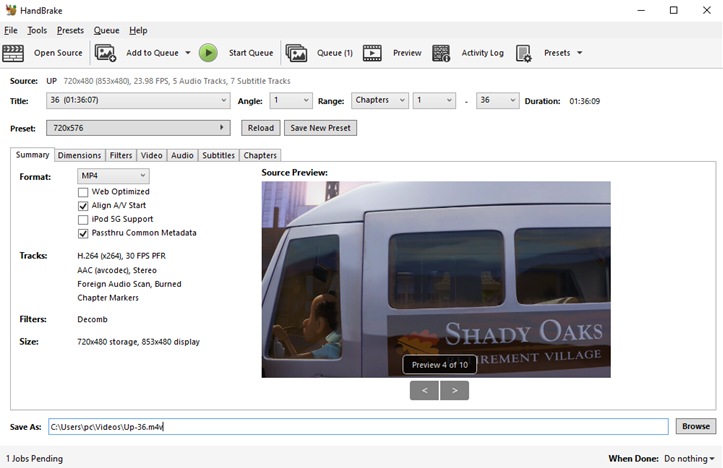Click the Presets gear document icon

click(524, 53)
